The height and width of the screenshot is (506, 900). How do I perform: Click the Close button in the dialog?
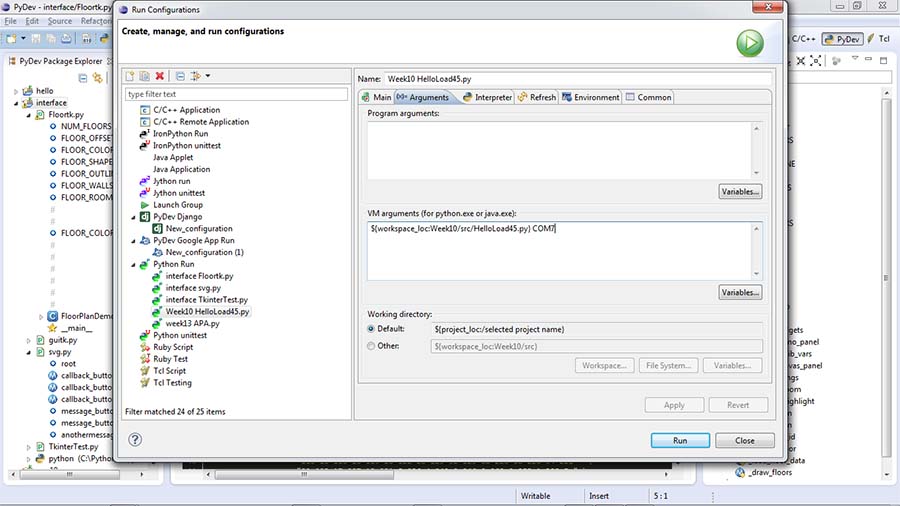[744, 441]
